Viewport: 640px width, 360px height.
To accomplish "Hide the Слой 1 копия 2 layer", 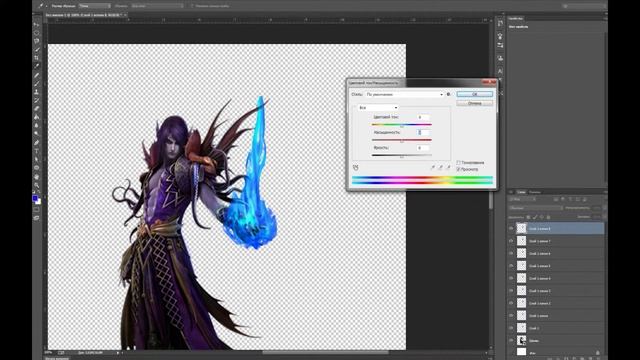I will pyautogui.click(x=511, y=303).
